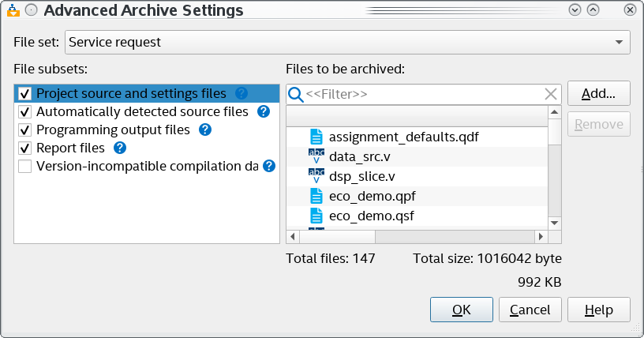Toggle Automatically detected source files checkbox

point(24,111)
